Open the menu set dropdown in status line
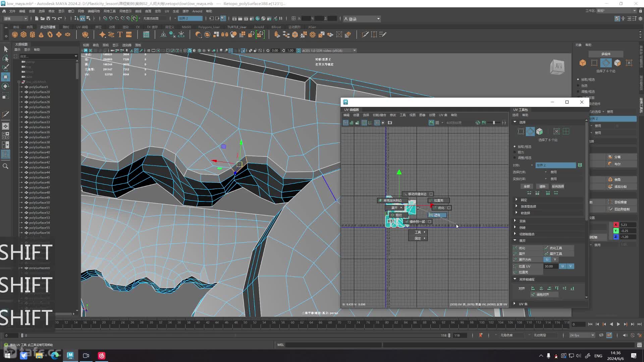 pos(16,18)
